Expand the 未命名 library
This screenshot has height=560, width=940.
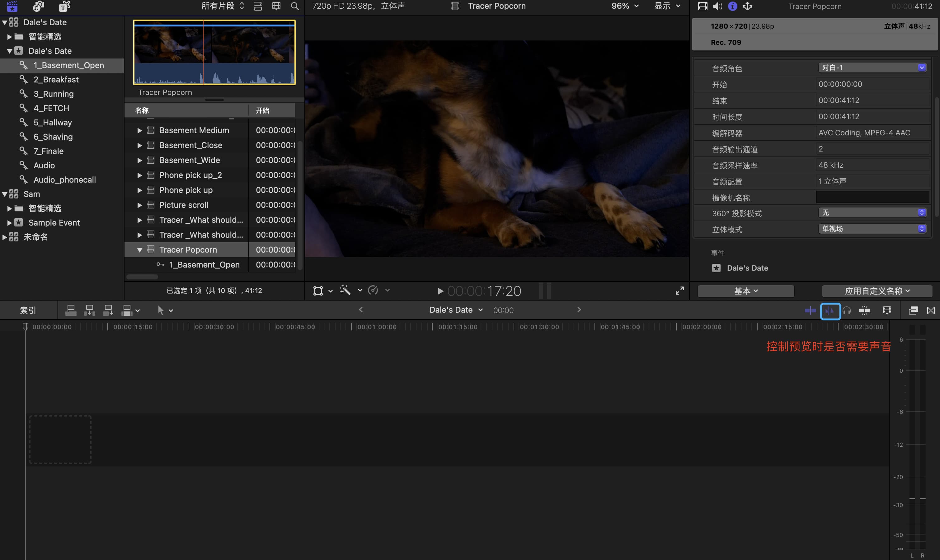click(x=5, y=237)
